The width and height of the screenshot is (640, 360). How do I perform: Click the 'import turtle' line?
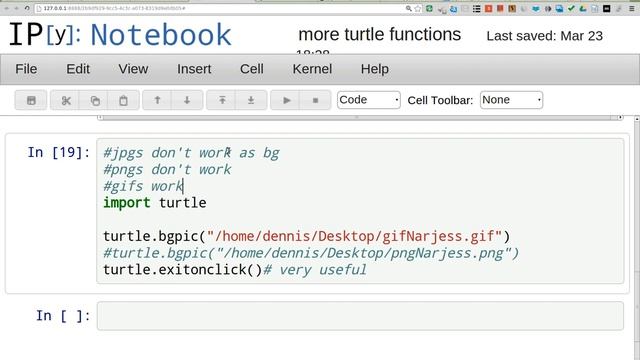point(155,203)
